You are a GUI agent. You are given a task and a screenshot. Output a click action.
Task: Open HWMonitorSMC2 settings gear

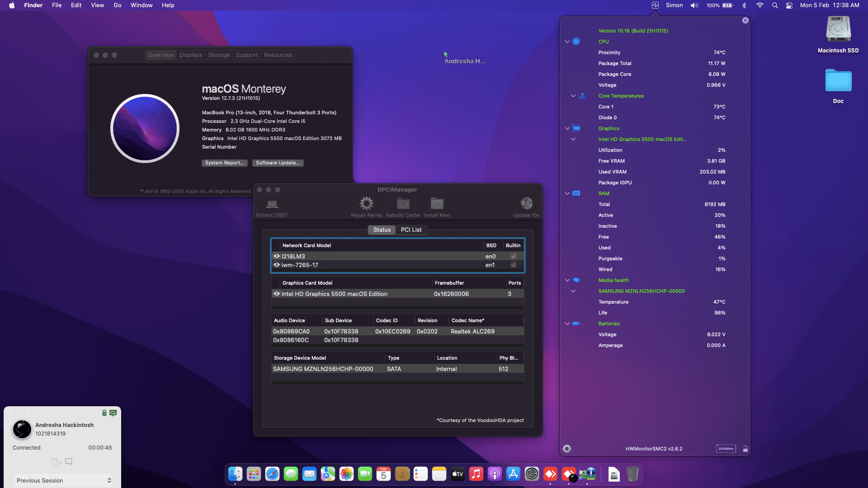pos(566,448)
